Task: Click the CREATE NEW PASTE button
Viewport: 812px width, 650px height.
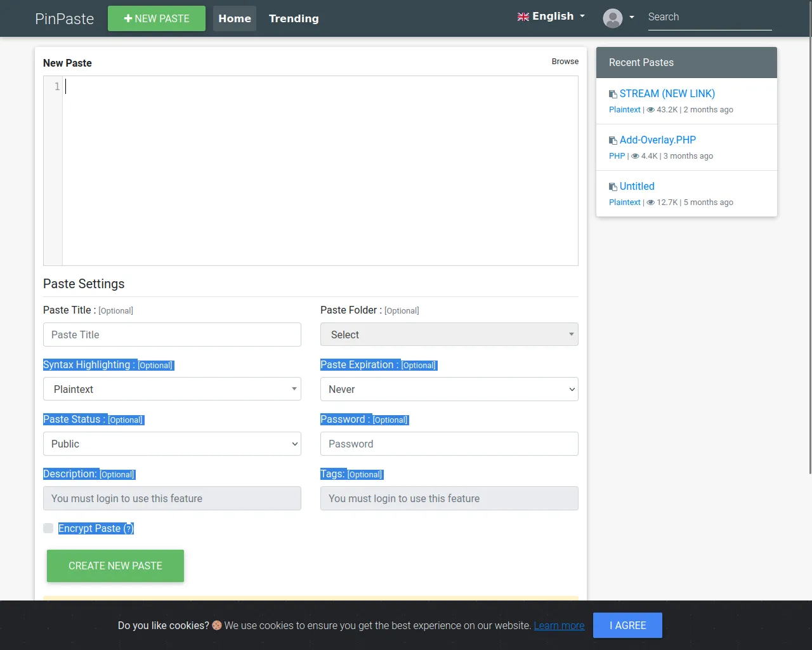Action: point(115,566)
